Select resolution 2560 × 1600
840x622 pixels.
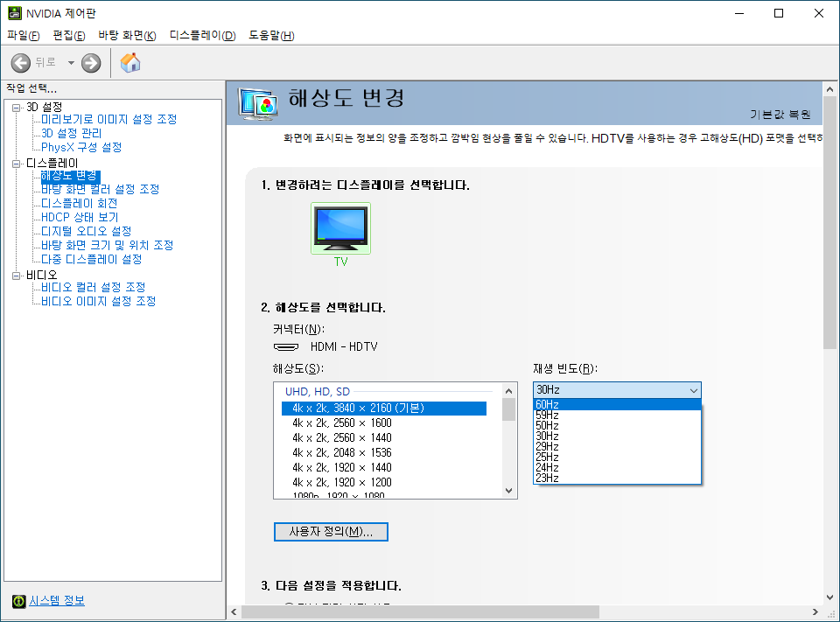pos(384,423)
